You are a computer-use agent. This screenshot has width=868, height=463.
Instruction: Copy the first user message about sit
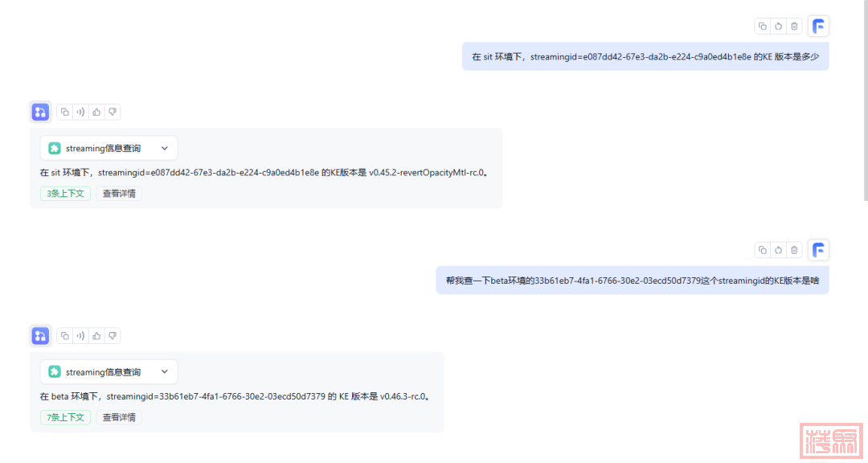pyautogui.click(x=763, y=27)
